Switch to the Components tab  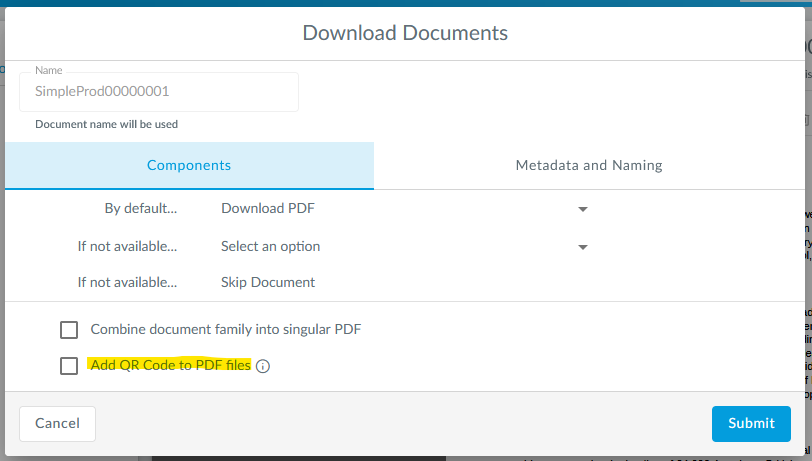coord(189,165)
